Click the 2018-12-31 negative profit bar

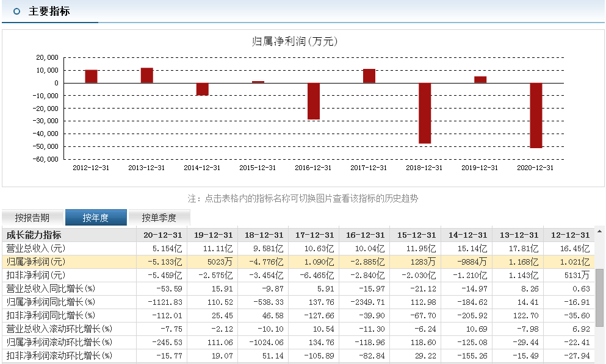(425, 113)
